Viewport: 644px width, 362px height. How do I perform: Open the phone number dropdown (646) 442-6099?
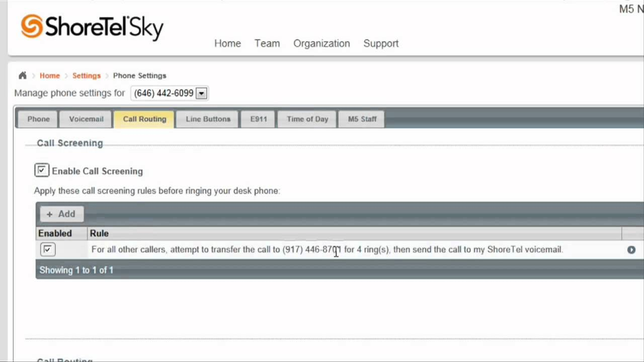[169, 93]
